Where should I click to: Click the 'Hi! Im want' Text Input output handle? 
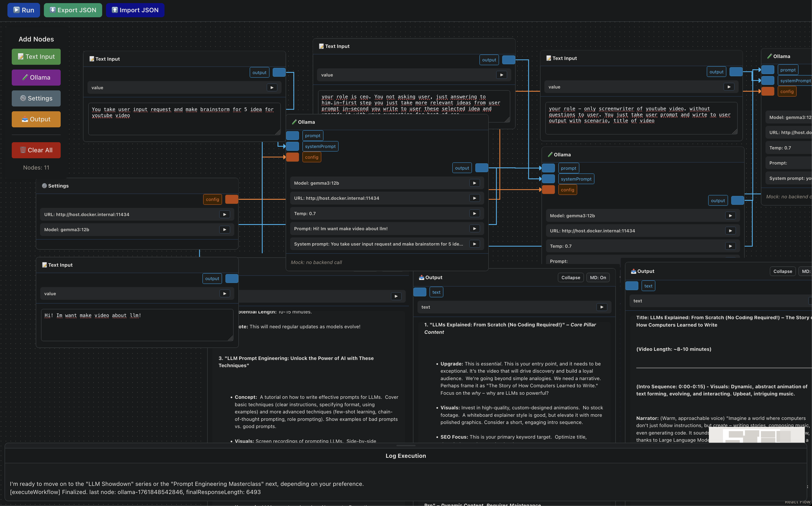click(x=231, y=278)
